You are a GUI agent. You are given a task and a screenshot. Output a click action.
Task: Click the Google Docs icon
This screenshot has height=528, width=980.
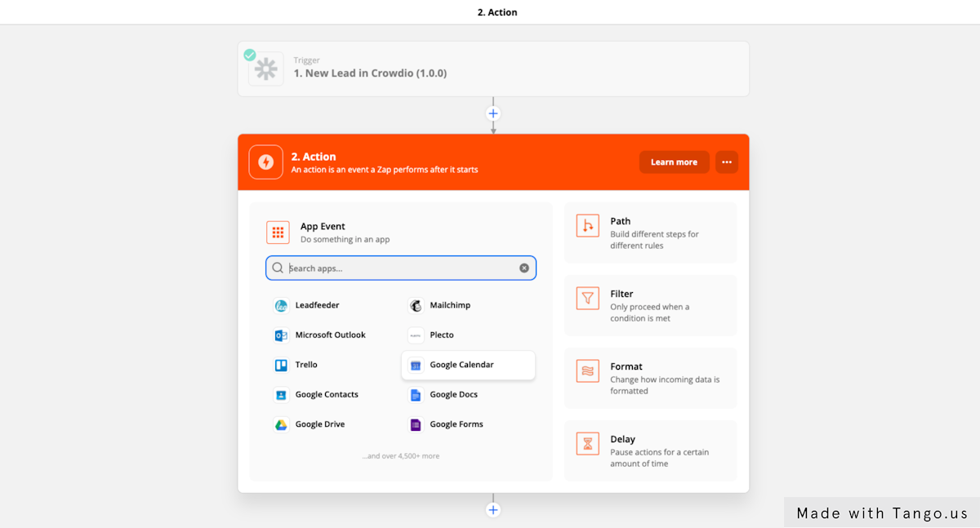416,395
